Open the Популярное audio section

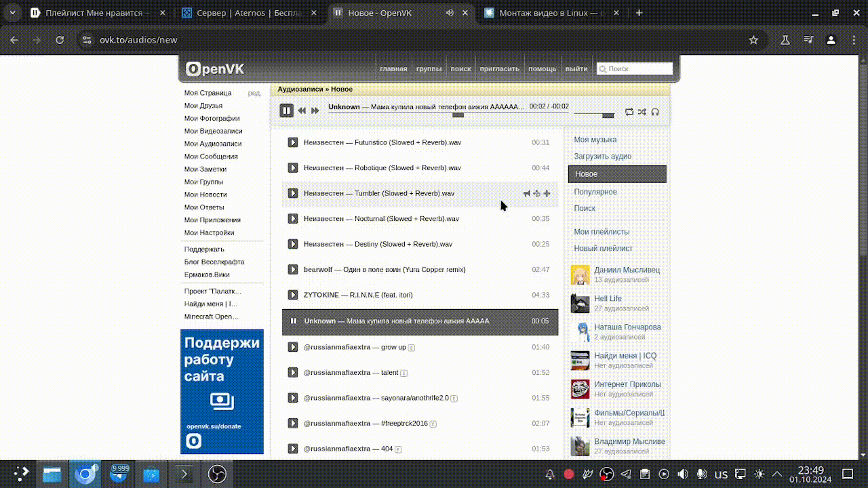click(x=595, y=192)
